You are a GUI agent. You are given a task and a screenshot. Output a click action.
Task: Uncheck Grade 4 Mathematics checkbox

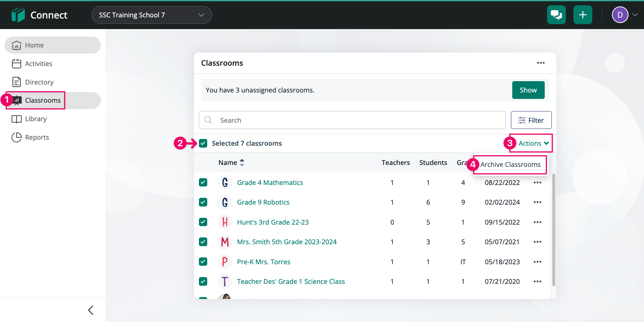click(203, 183)
